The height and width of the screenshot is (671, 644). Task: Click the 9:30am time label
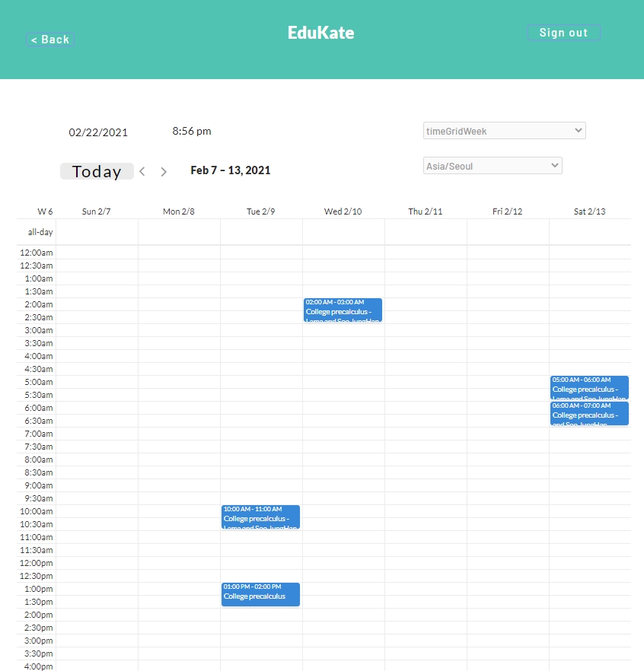(39, 498)
